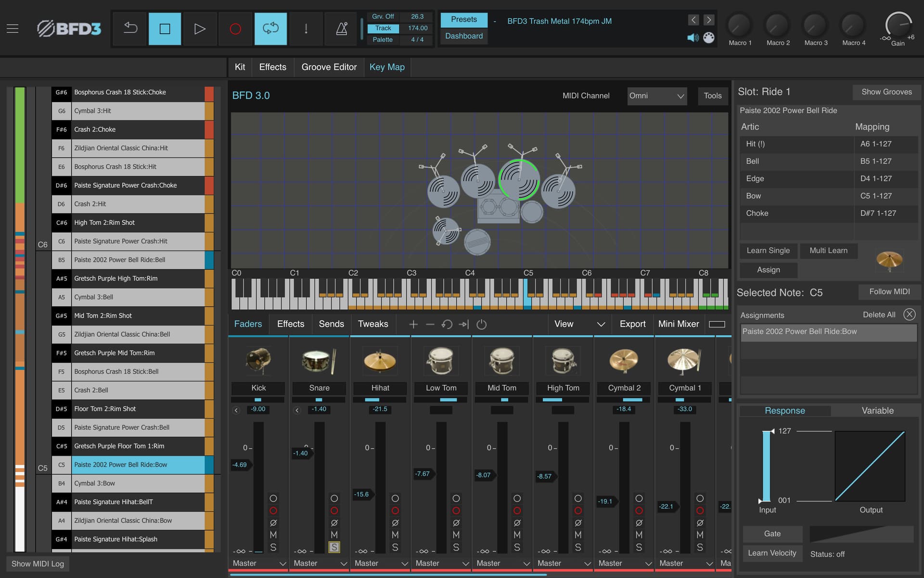This screenshot has width=924, height=578.
Task: Expand Kick channel sub-mics arrow
Action: click(x=236, y=410)
